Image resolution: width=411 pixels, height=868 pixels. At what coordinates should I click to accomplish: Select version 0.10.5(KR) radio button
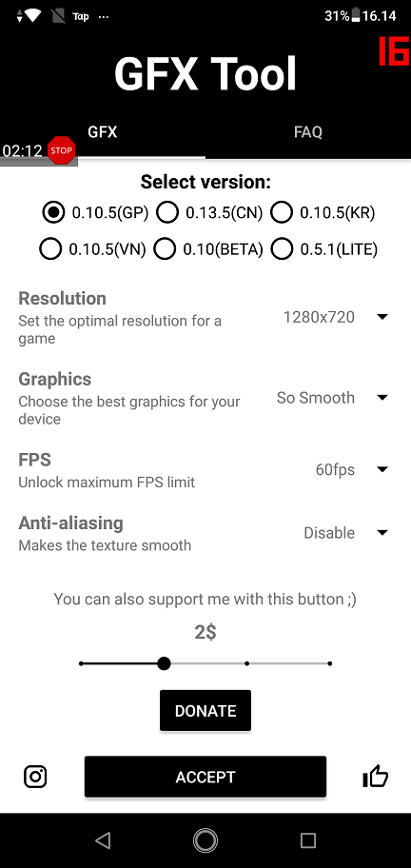(282, 213)
